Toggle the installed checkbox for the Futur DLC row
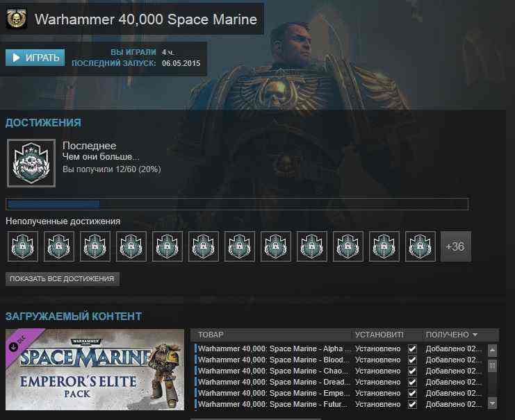Image resolution: width=515 pixels, height=420 pixels. (413, 404)
